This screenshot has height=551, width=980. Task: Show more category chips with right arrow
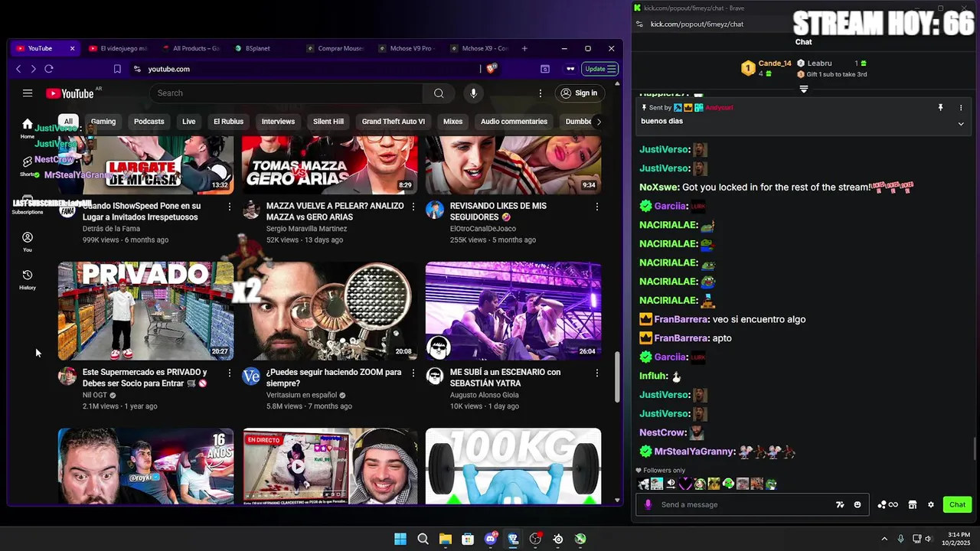point(599,122)
